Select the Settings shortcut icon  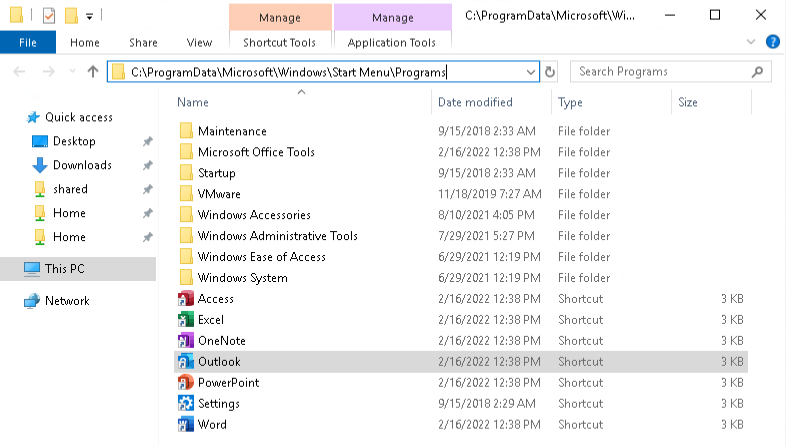[x=186, y=403]
